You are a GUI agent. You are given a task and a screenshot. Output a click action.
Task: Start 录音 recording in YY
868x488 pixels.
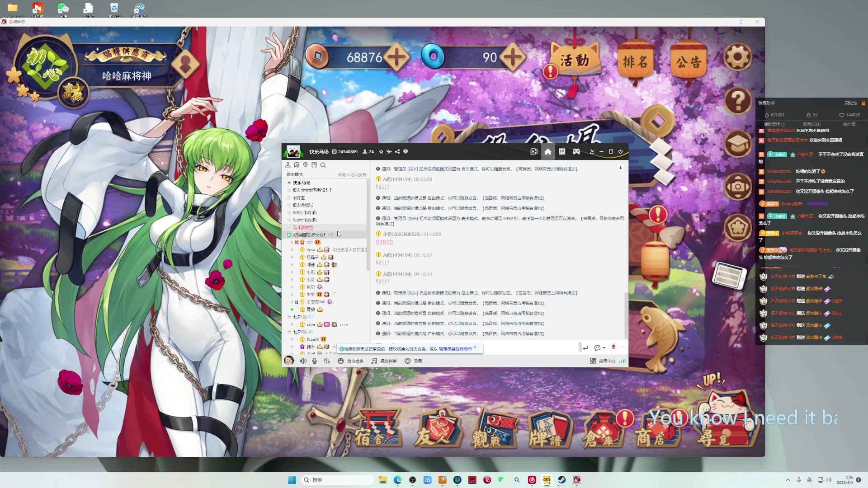coord(413,361)
